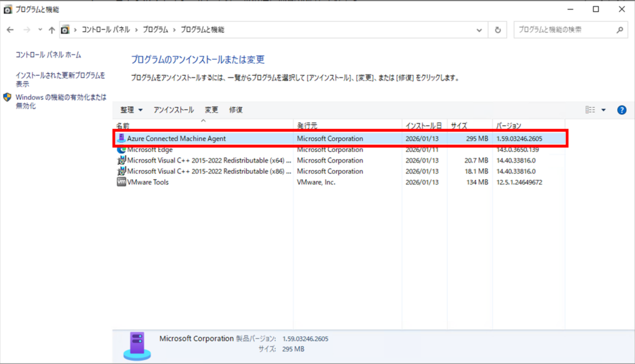Screen dimensions: 635x364
Task: Click the refresh button beside address bar
Action: (x=497, y=30)
